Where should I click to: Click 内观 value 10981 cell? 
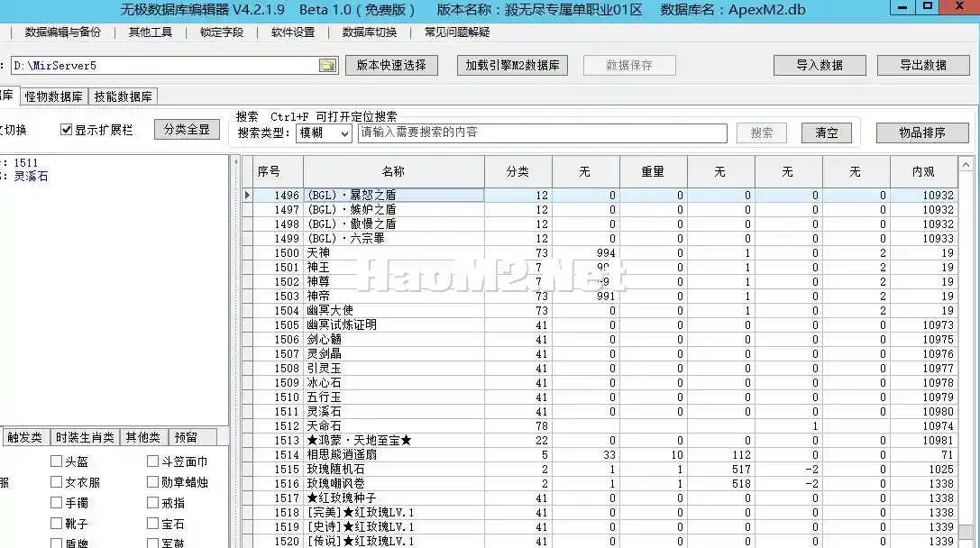pyautogui.click(x=923, y=440)
